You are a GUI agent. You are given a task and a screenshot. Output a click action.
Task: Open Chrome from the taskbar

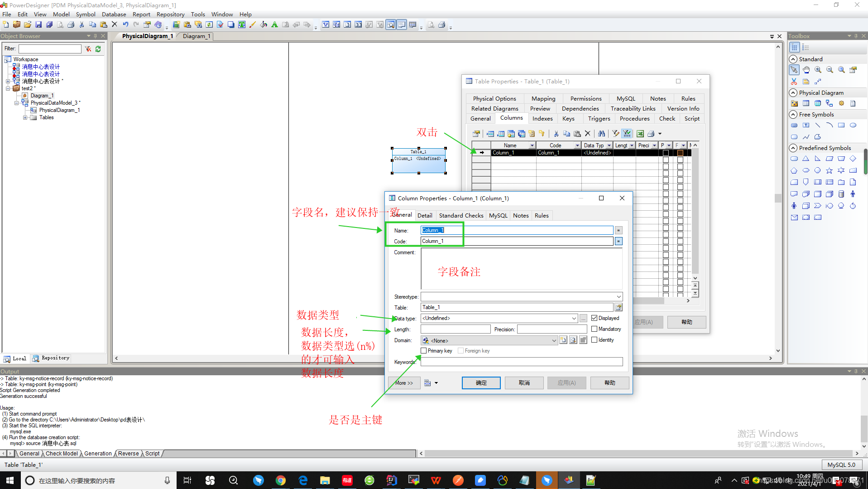pos(281,480)
